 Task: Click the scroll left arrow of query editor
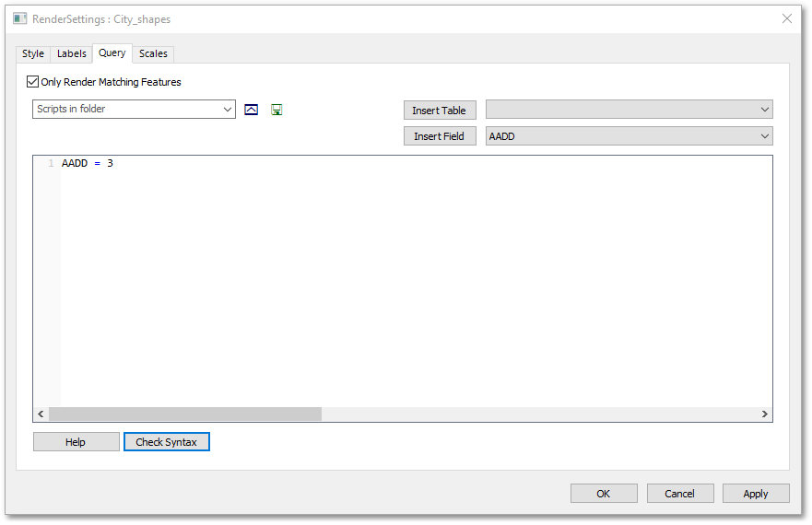(41, 414)
